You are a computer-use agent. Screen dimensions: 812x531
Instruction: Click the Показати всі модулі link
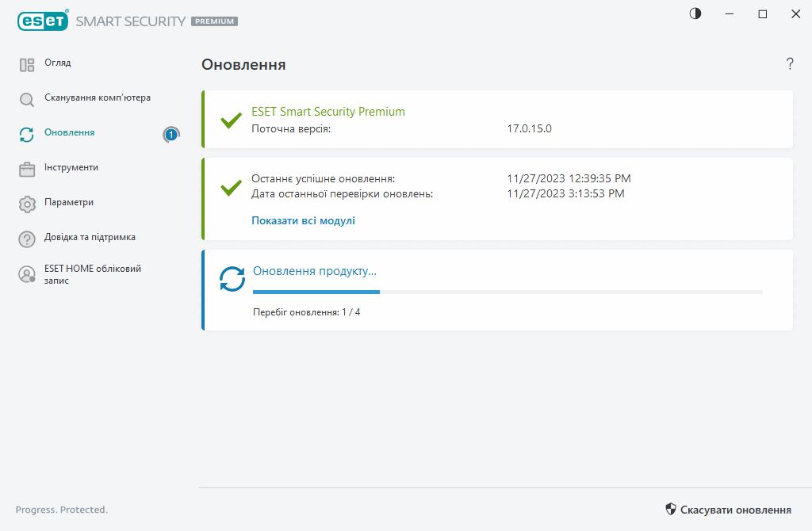[303, 221]
